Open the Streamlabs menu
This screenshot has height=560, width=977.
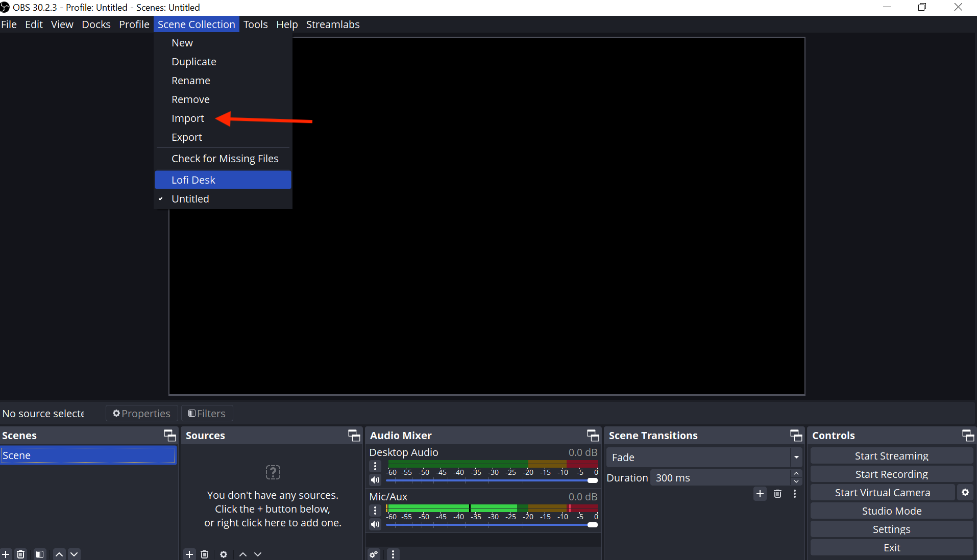click(332, 24)
